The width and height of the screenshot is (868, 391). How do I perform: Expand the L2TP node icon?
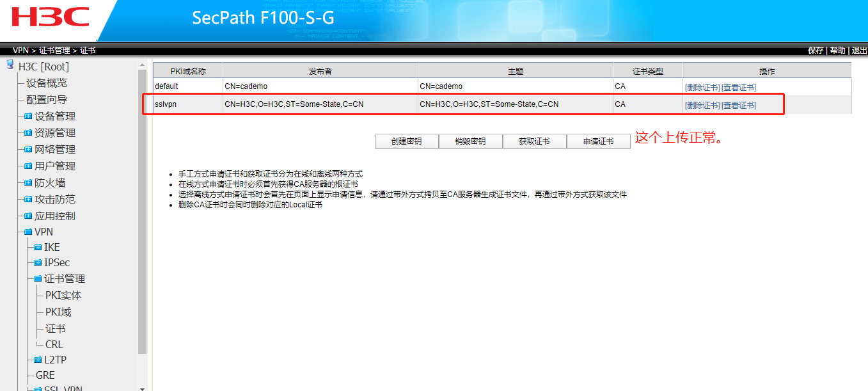click(x=38, y=360)
